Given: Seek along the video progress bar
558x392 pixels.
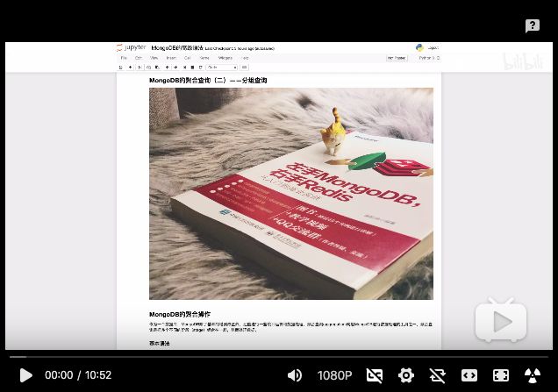Looking at the screenshot, I should pos(279,356).
